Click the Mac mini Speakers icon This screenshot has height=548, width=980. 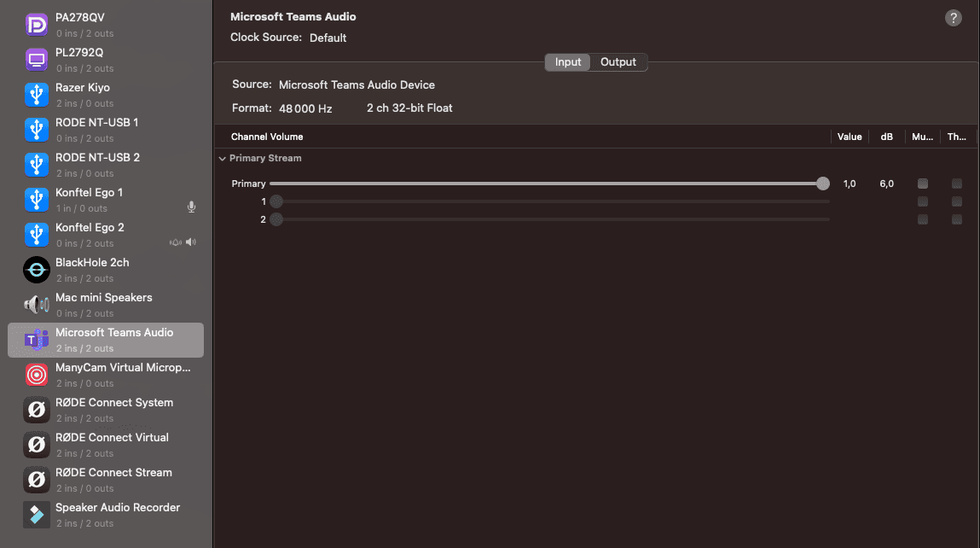coord(37,305)
